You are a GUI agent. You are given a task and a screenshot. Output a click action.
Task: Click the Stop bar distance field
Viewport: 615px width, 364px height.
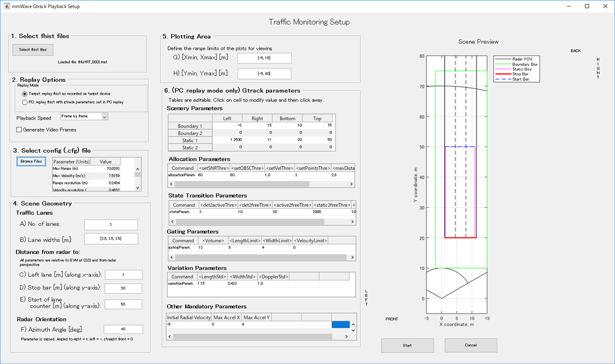pos(123,288)
